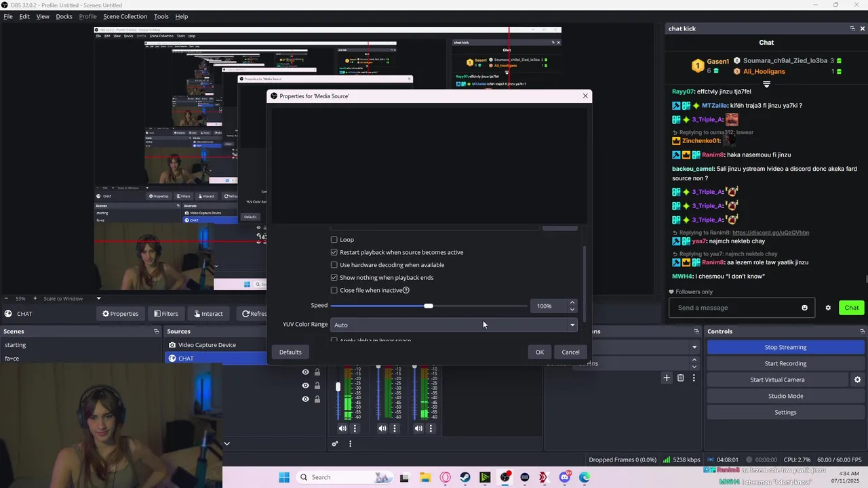Check Close file when inactive
The width and height of the screenshot is (868, 488).
point(334,290)
